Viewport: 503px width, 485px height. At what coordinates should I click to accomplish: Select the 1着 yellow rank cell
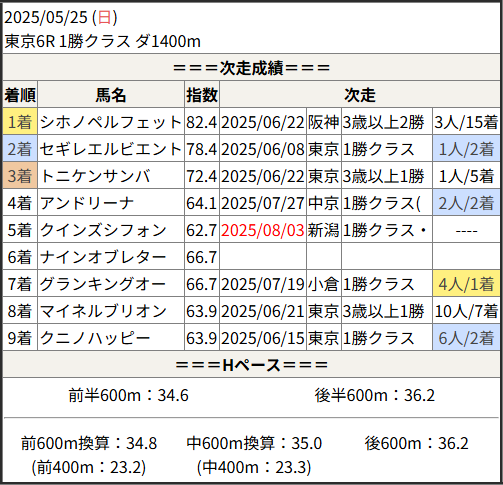tap(20, 121)
